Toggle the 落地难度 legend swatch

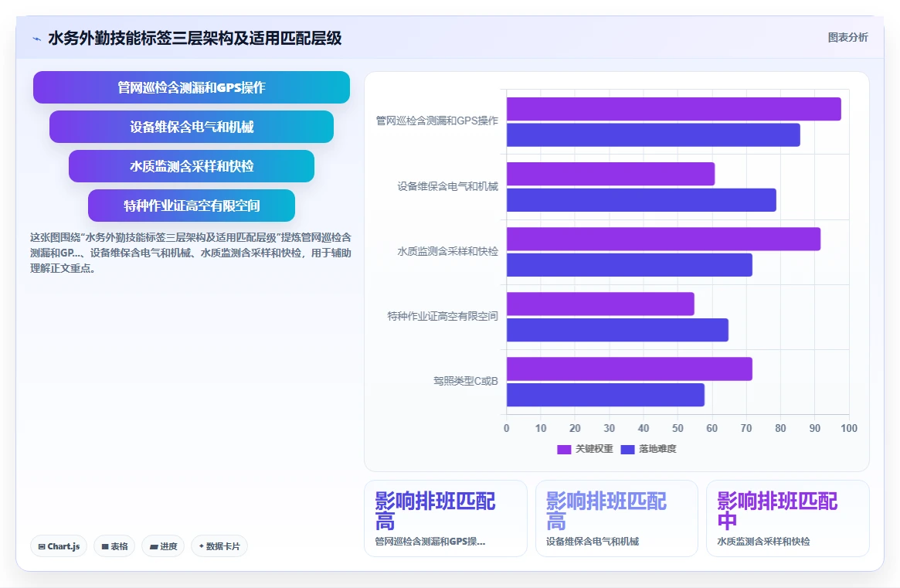[627, 449]
